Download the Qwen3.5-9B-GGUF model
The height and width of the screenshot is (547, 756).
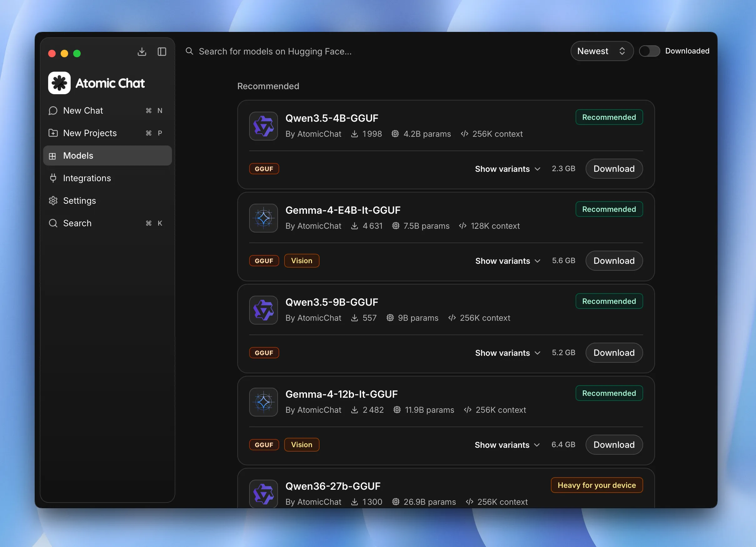pos(614,353)
